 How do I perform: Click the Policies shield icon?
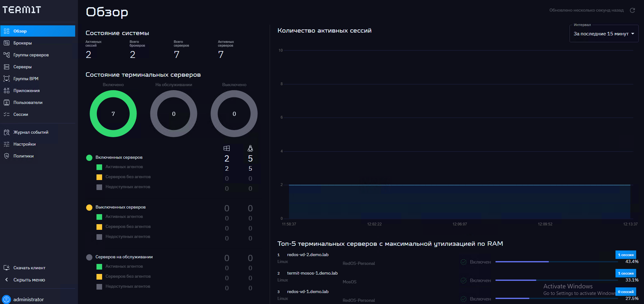[x=7, y=156]
